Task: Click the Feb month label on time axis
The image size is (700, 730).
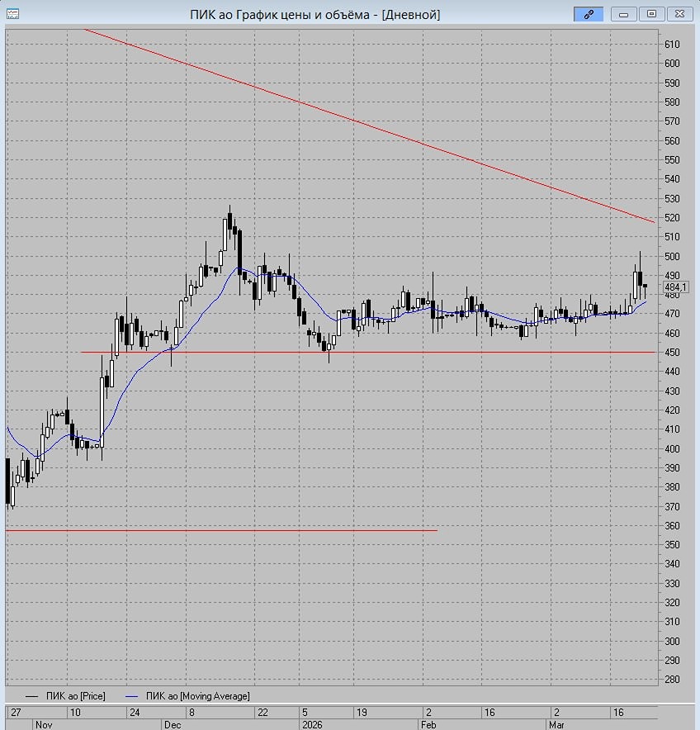Action: pos(428,725)
